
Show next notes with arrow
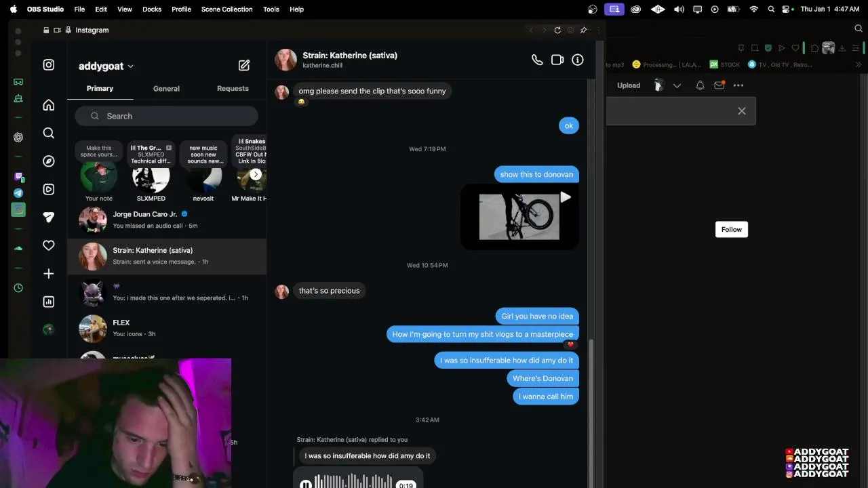tap(256, 174)
